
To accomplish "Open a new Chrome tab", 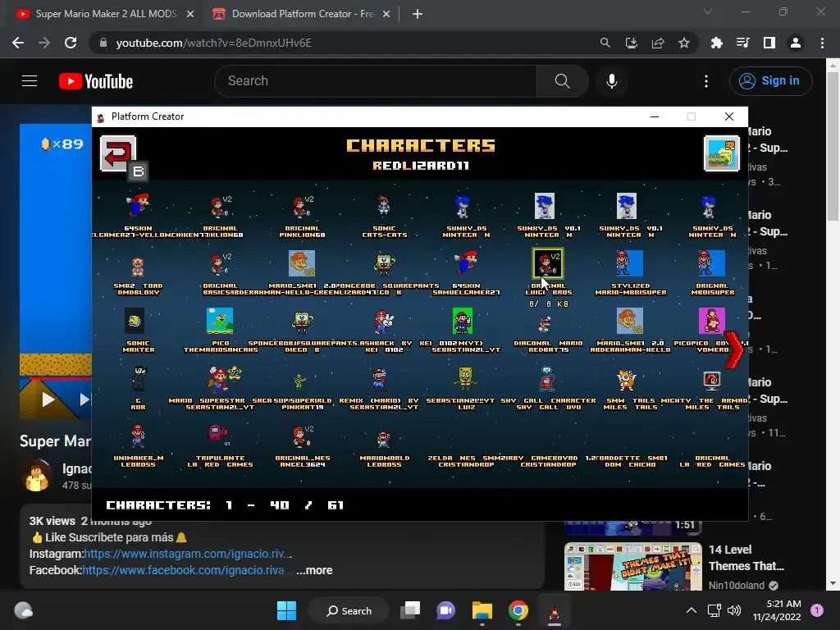I will click(x=418, y=14).
